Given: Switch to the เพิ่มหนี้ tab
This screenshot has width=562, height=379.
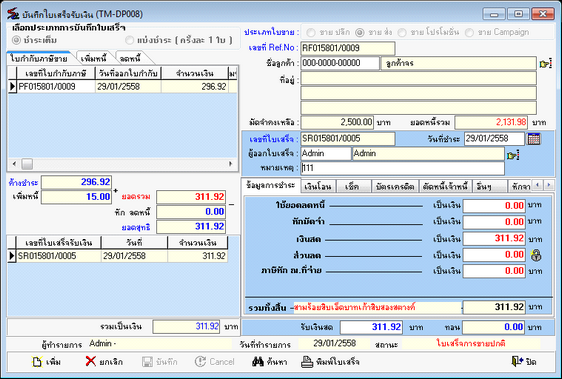Looking at the screenshot, I should point(94,58).
